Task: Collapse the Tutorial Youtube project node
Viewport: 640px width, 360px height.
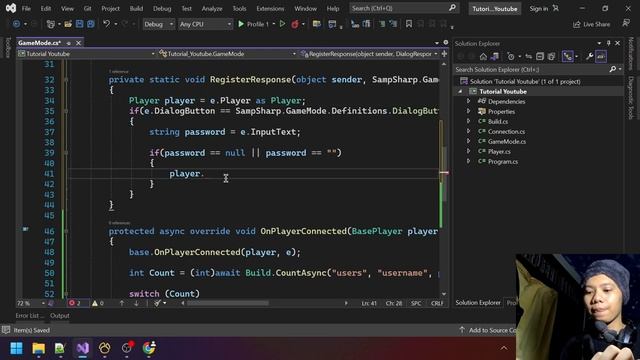Action: pyautogui.click(x=460, y=91)
